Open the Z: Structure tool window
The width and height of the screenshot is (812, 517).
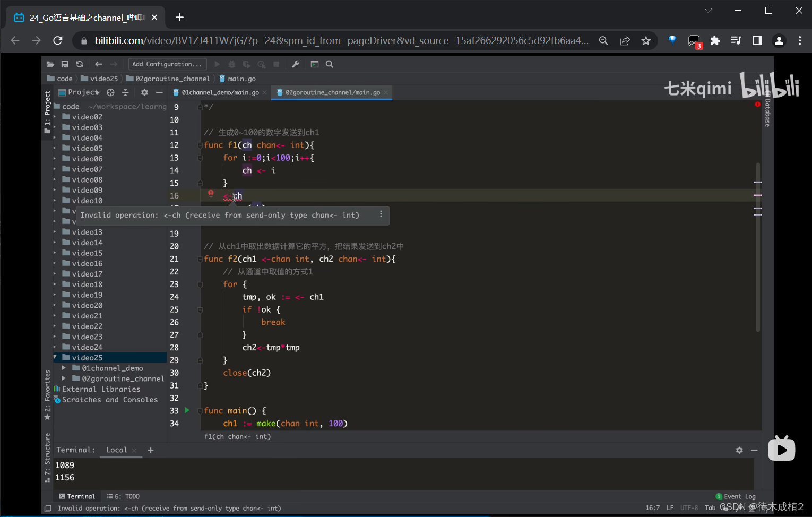pyautogui.click(x=47, y=458)
